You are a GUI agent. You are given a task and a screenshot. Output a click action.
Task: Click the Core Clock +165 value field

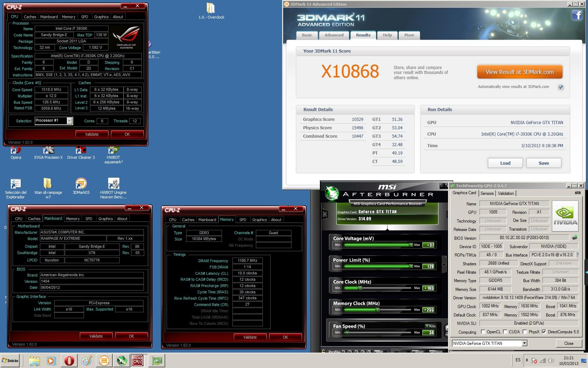pyautogui.click(x=429, y=288)
